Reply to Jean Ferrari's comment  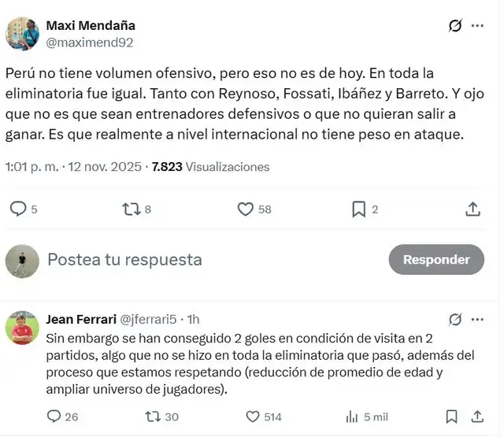point(54,417)
